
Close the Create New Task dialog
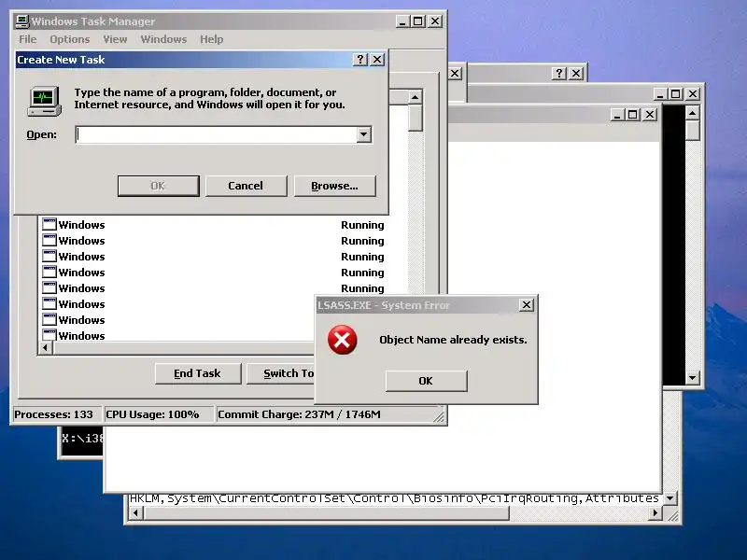pyautogui.click(x=377, y=59)
